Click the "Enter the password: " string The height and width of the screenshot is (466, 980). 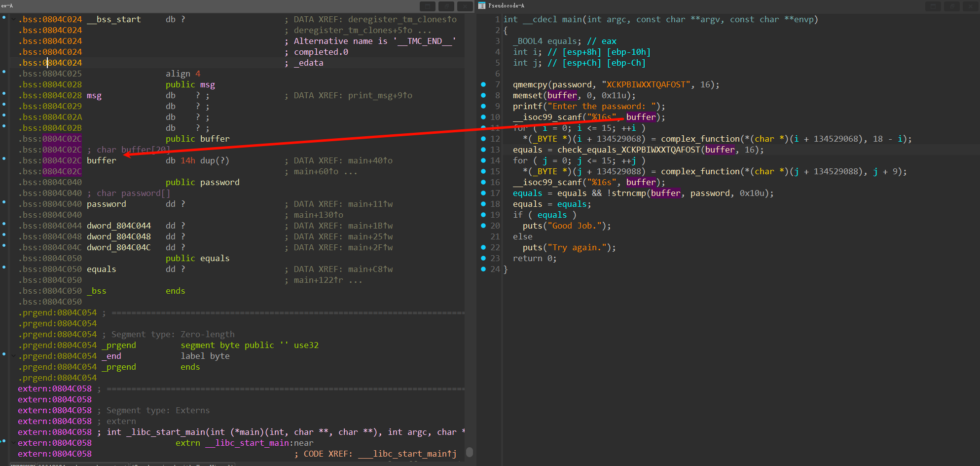pos(602,106)
